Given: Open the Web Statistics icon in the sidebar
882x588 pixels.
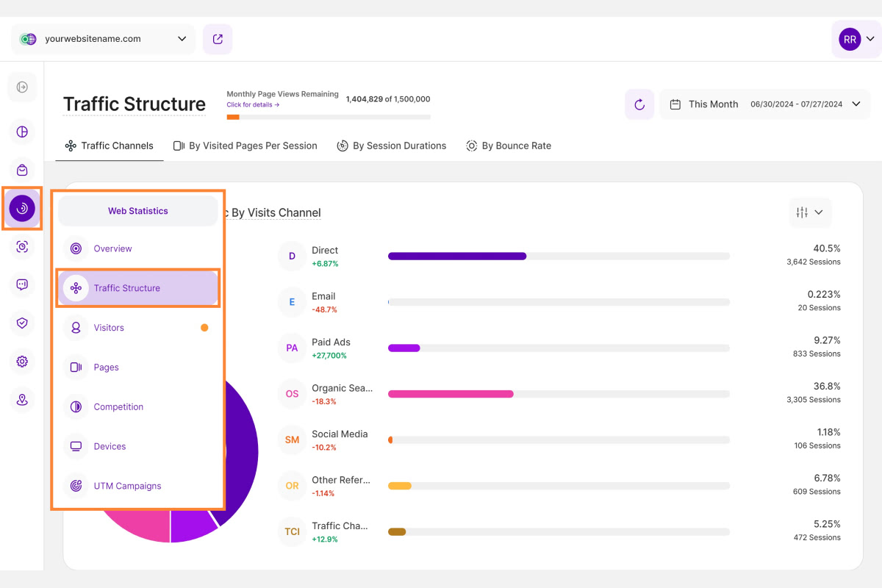Looking at the screenshot, I should coord(22,208).
